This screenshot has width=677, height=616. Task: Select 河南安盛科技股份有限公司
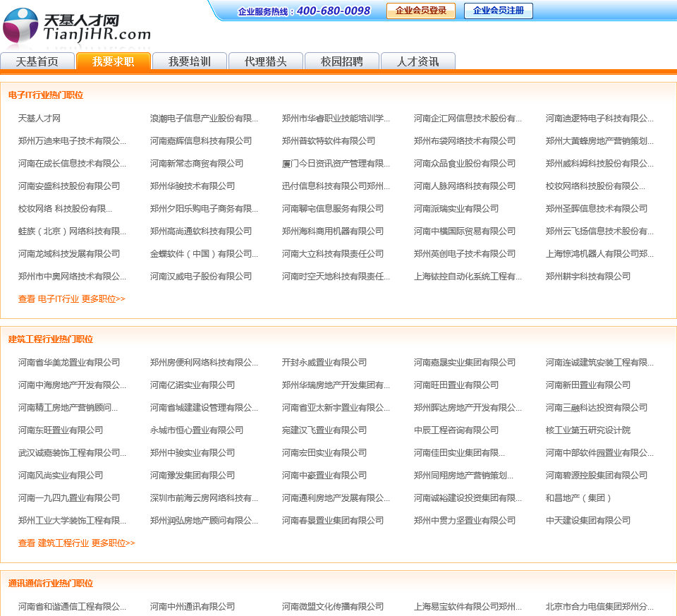click(x=69, y=186)
